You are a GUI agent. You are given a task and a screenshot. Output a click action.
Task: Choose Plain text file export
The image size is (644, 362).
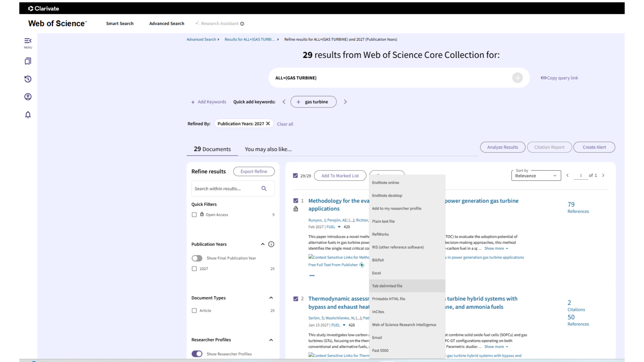[x=407, y=221]
